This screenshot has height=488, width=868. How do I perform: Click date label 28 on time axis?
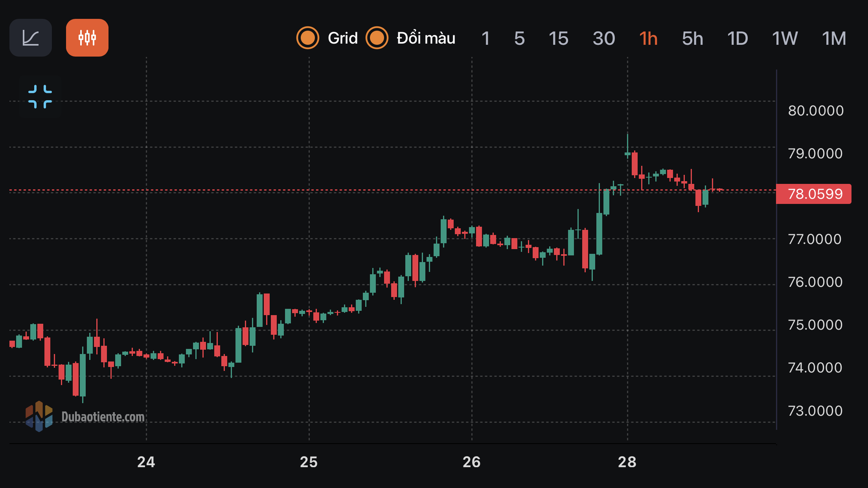click(627, 462)
